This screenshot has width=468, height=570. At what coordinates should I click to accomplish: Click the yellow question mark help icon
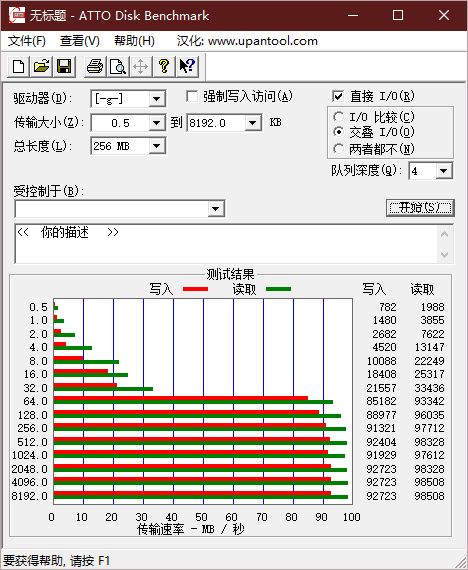(164, 67)
